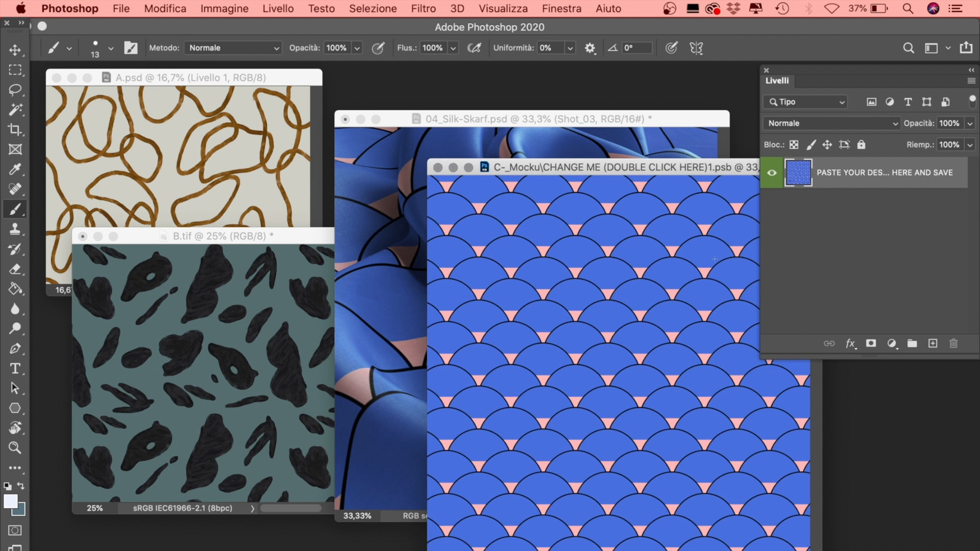The image size is (980, 551).
Task: Select the Zoom tool
Action: click(15, 448)
